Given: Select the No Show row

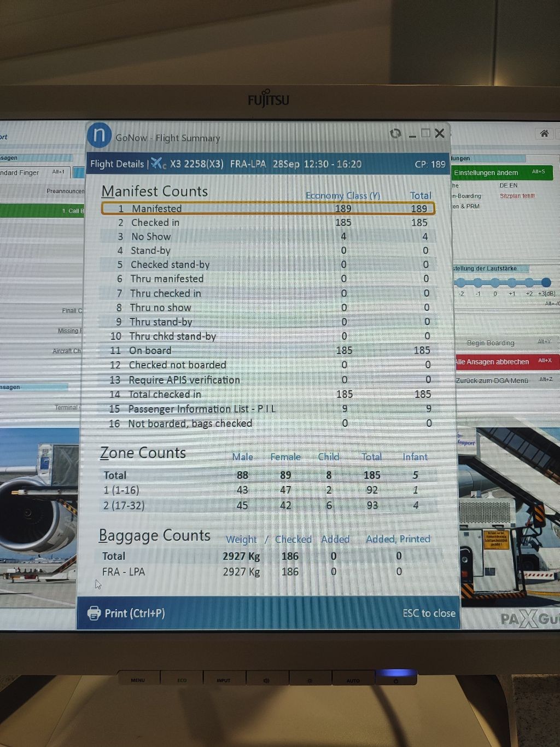Looking at the screenshot, I should click(x=267, y=236).
